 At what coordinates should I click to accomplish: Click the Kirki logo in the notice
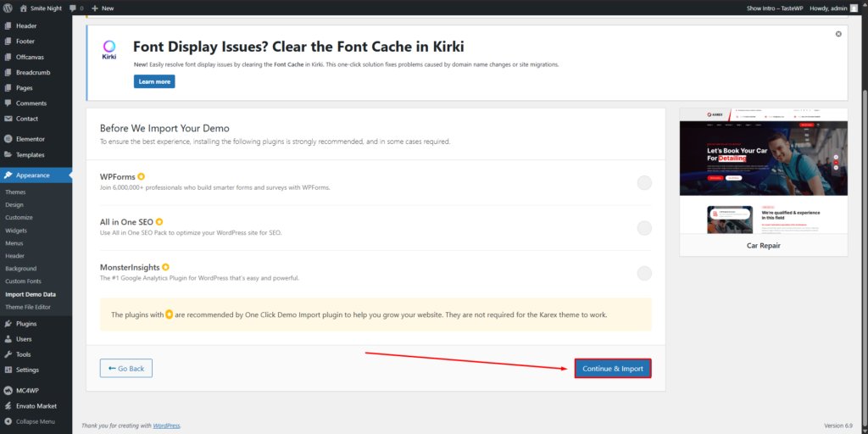pyautogui.click(x=110, y=50)
